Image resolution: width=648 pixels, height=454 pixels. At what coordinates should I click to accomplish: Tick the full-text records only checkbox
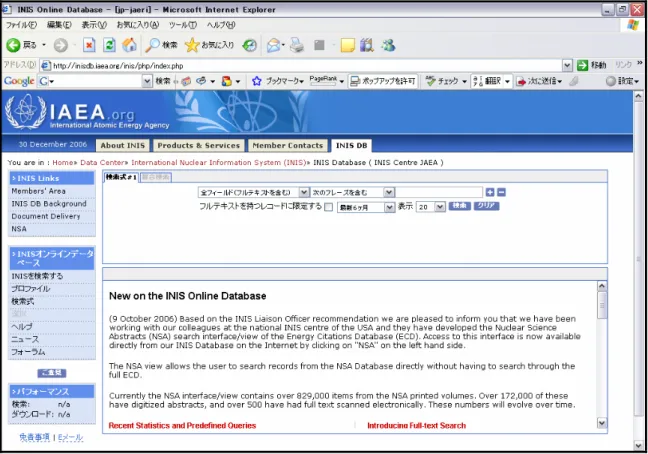tap(329, 207)
